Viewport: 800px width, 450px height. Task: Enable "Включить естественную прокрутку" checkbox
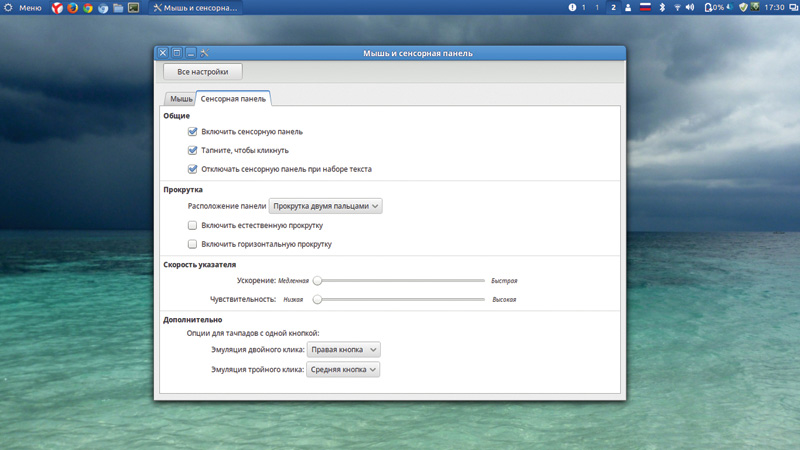(193, 226)
